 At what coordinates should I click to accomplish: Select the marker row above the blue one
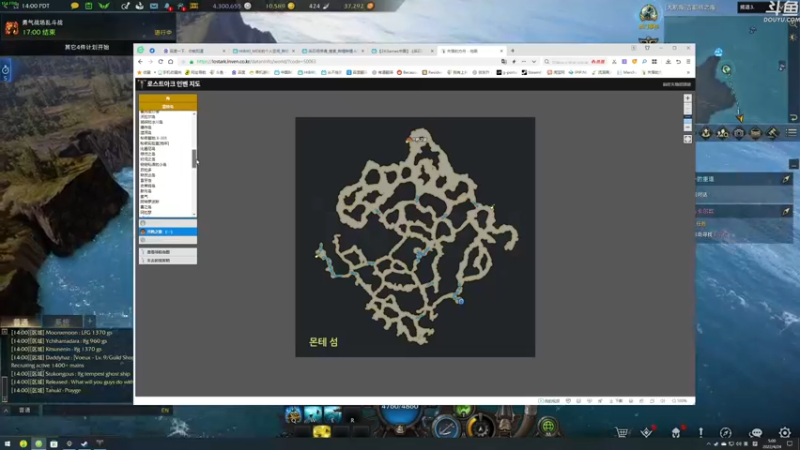click(168, 223)
